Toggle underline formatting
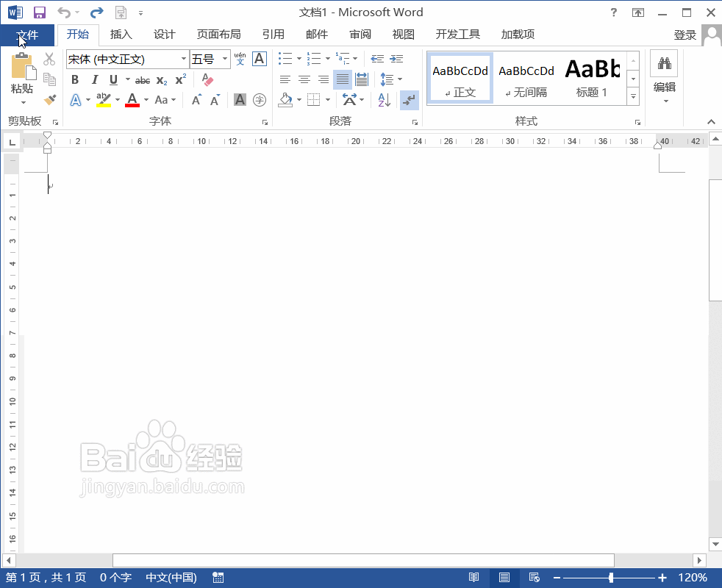The height and width of the screenshot is (588, 722). (x=114, y=79)
